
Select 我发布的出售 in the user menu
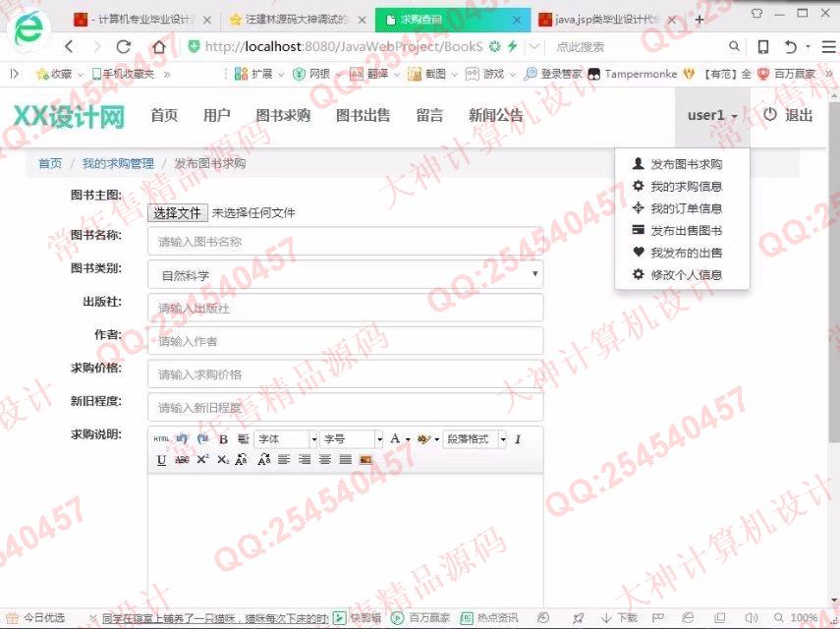682,253
